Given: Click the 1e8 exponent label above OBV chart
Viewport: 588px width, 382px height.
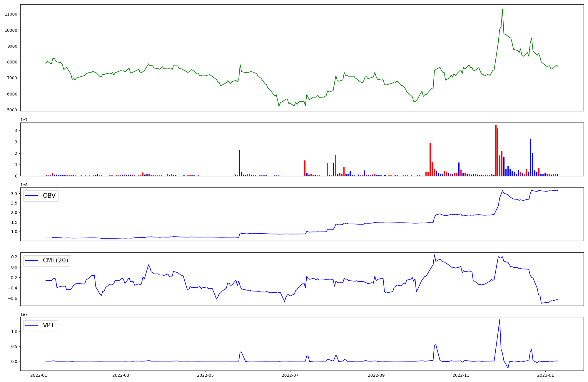Looking at the screenshot, I should point(24,185).
